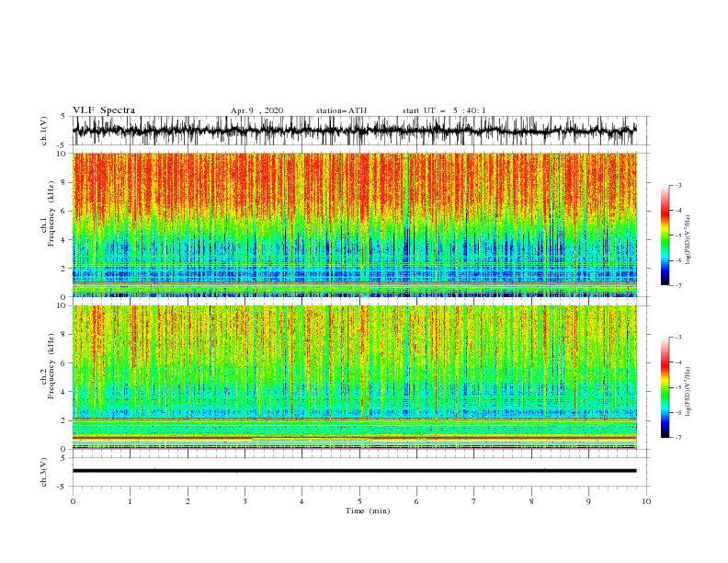Click the time axis tick label "0"
This screenshot has width=728, height=563.
click(x=73, y=501)
